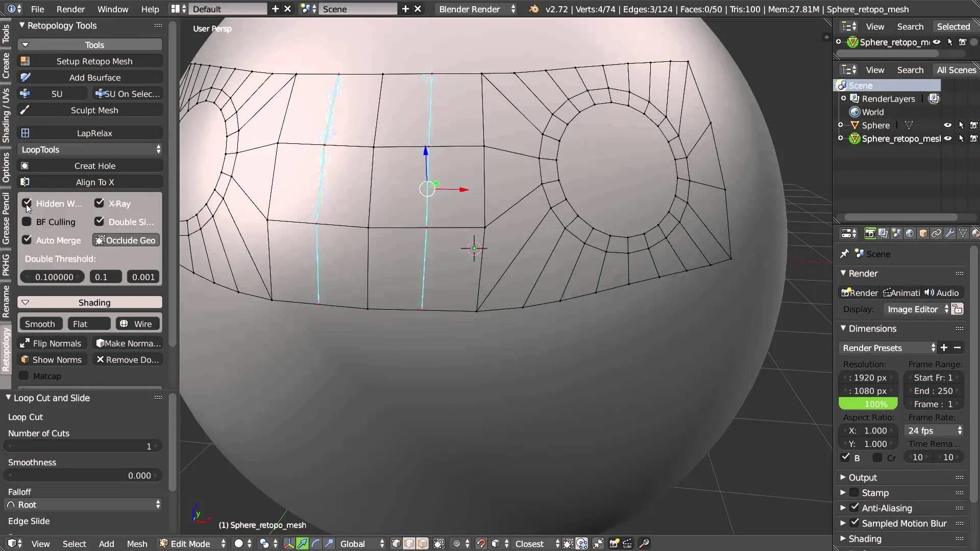Image resolution: width=980 pixels, height=551 pixels.
Task: Enable the rotate manipulator arc icon
Action: point(315,543)
